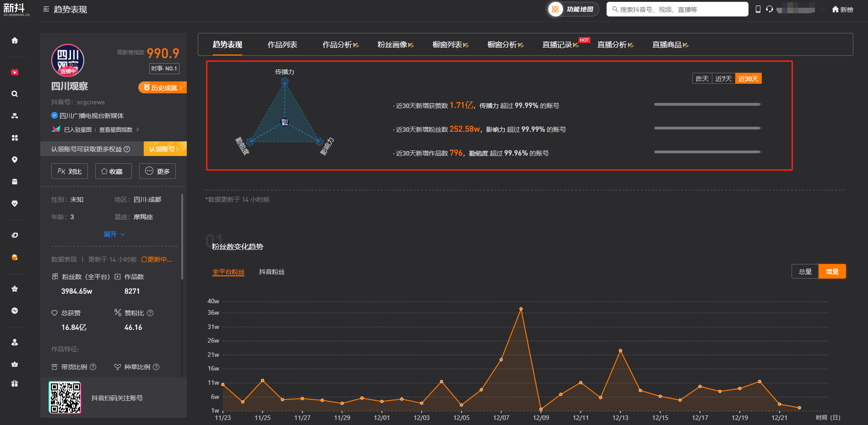
Task: Click the mobile phone icon in header
Action: (758, 9)
